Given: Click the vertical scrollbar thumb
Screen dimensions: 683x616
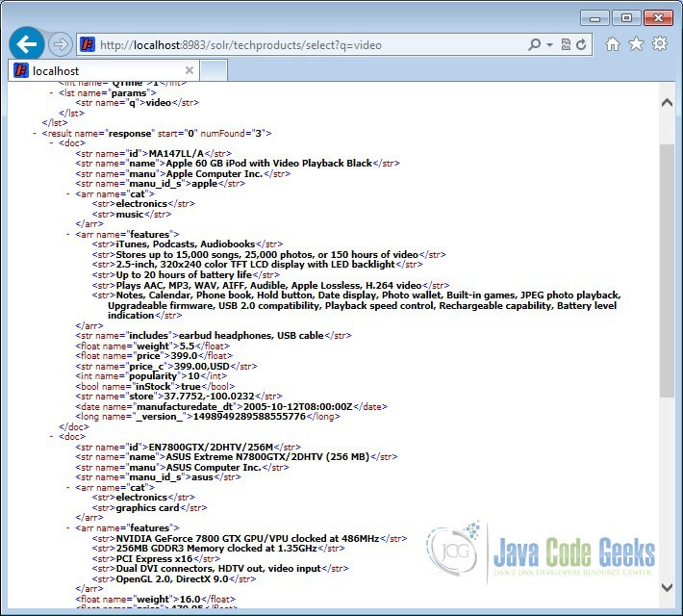Looking at the screenshot, I should coord(667,270).
